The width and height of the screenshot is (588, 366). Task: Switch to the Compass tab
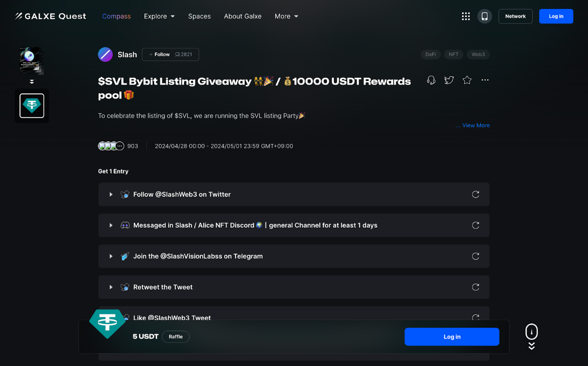tap(116, 16)
